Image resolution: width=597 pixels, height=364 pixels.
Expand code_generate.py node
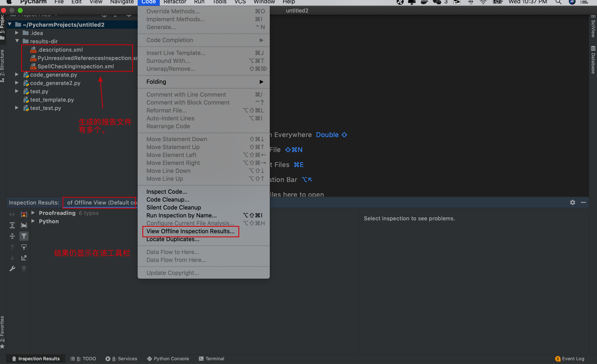17,75
